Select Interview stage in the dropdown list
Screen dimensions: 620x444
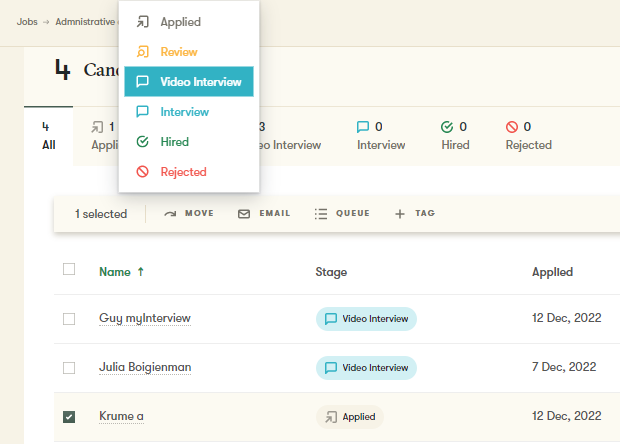pos(184,112)
